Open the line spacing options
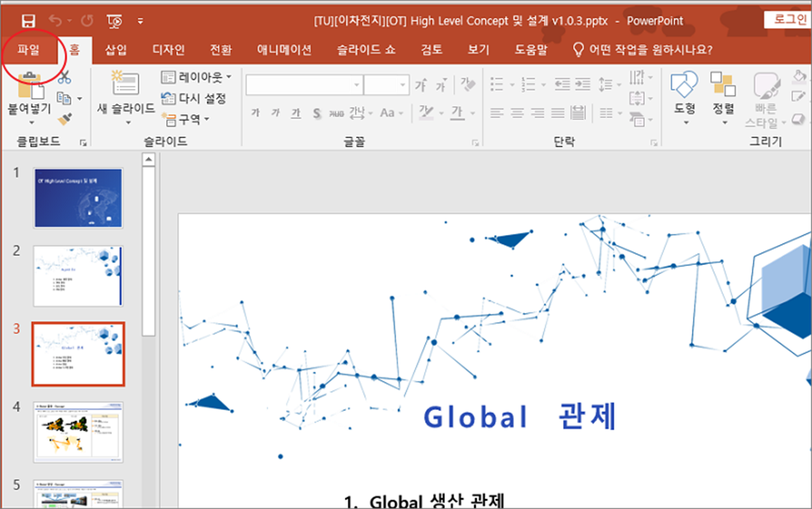 pos(609,84)
